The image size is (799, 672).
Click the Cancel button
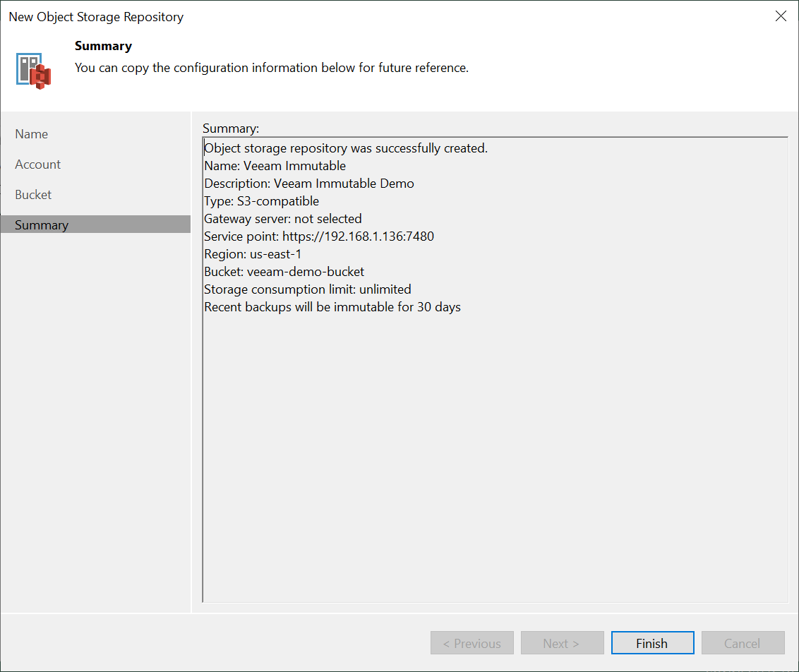click(x=743, y=643)
